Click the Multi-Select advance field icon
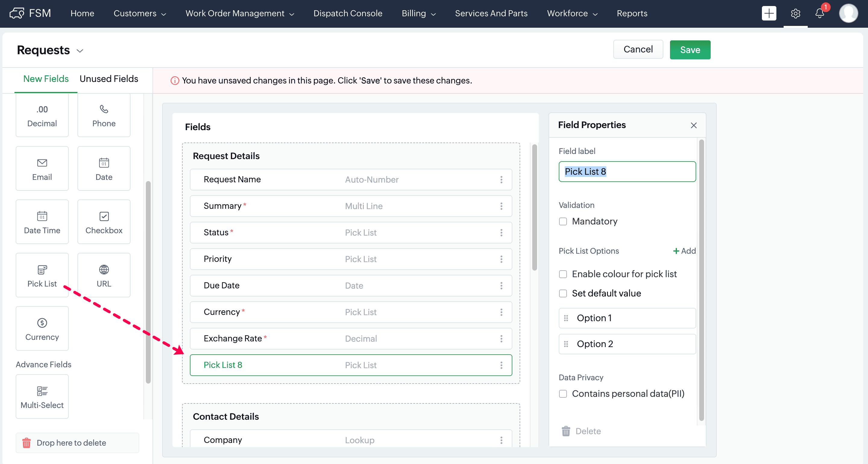The height and width of the screenshot is (464, 868). coord(42,391)
